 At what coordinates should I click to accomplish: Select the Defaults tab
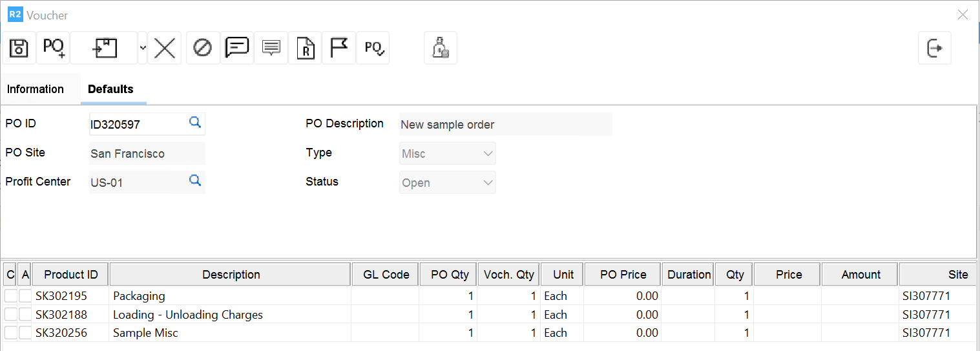coord(110,89)
